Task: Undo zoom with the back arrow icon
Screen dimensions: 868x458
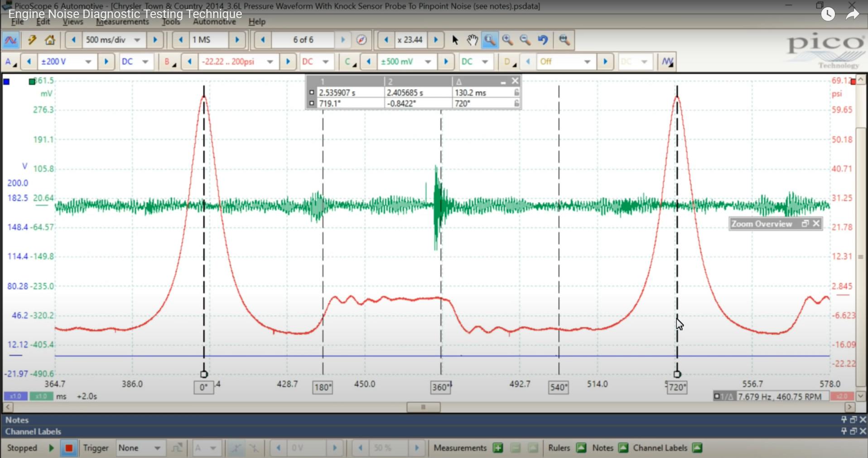Action: coord(543,40)
